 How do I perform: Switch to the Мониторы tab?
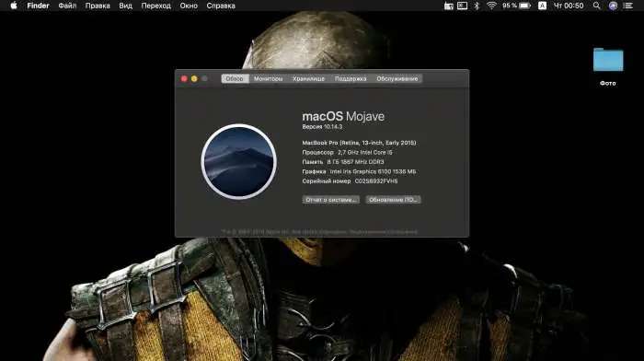(x=269, y=78)
